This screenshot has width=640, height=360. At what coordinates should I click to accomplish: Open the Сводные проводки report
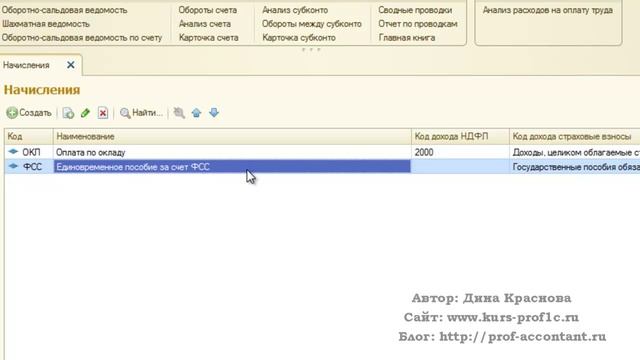pyautogui.click(x=415, y=10)
